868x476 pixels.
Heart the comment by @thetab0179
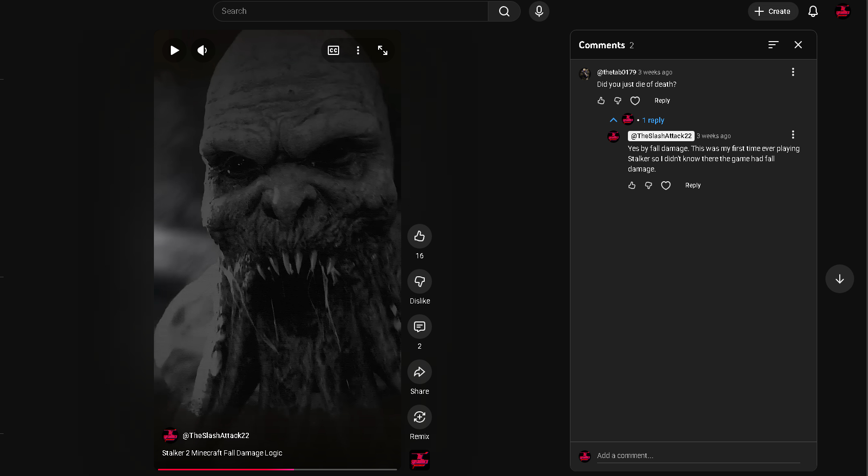tap(635, 101)
